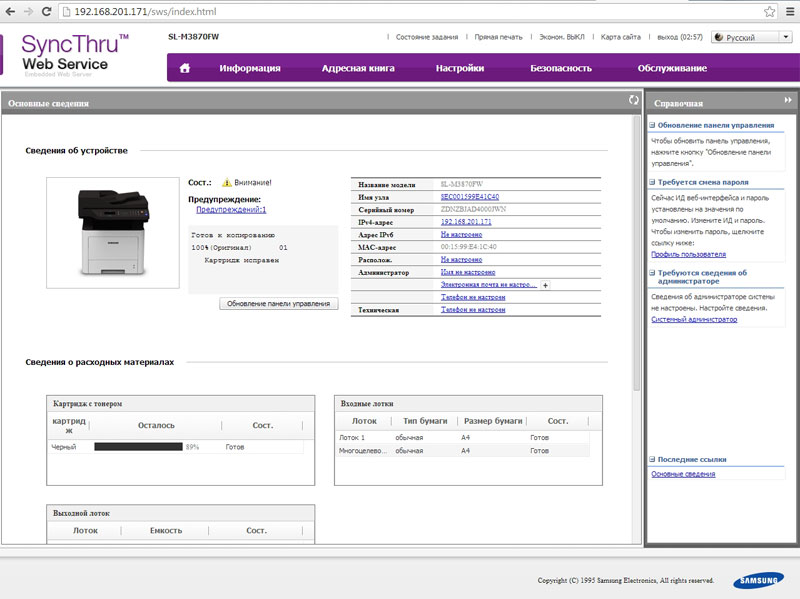Click IPv6 address Не настроено link
800x599 pixels.
pos(461,235)
